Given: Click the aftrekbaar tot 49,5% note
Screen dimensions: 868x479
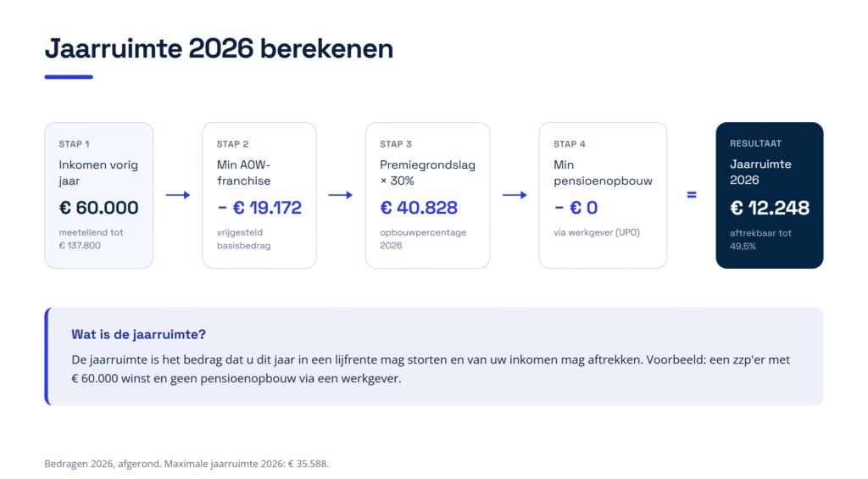Looking at the screenshot, I should [x=760, y=240].
